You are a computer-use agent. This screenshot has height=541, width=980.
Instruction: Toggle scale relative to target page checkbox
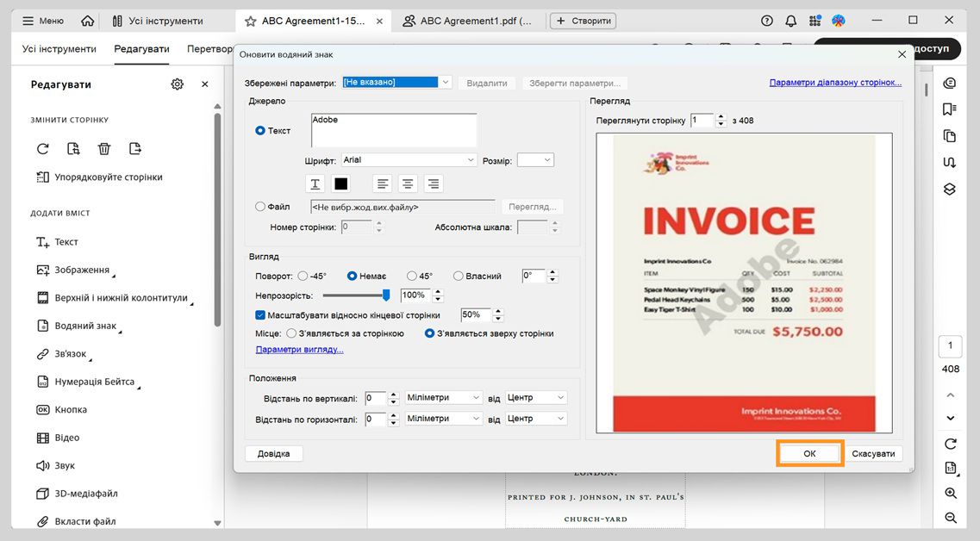coord(261,315)
